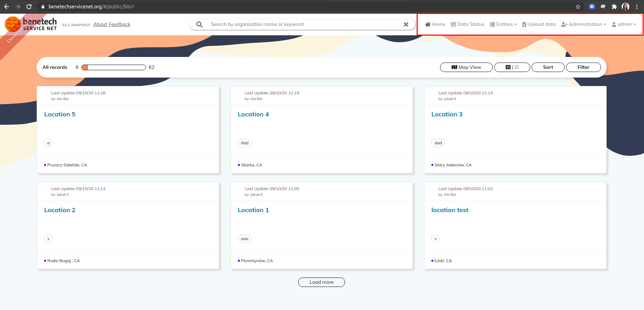Click the records progress bar
644x310 pixels.
point(114,67)
